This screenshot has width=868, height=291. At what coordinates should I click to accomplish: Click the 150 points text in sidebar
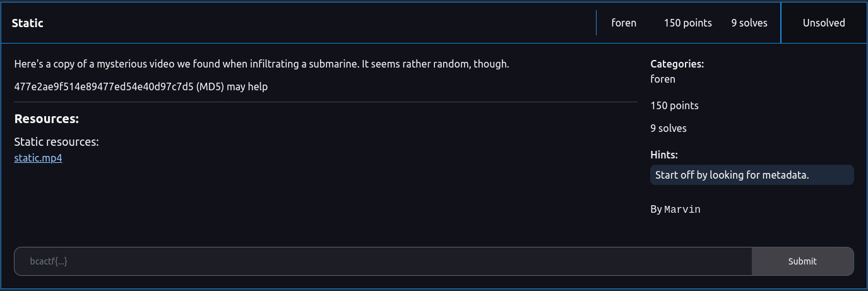(x=674, y=105)
